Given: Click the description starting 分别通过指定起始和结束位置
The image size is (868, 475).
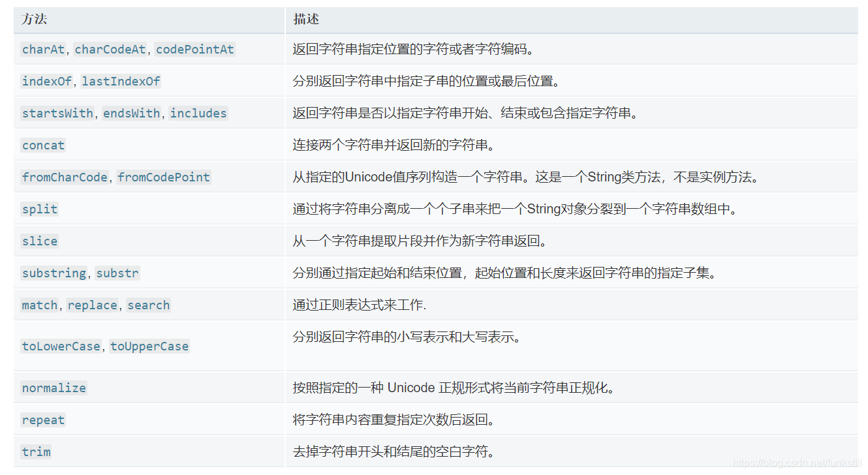Looking at the screenshot, I should 505,273.
